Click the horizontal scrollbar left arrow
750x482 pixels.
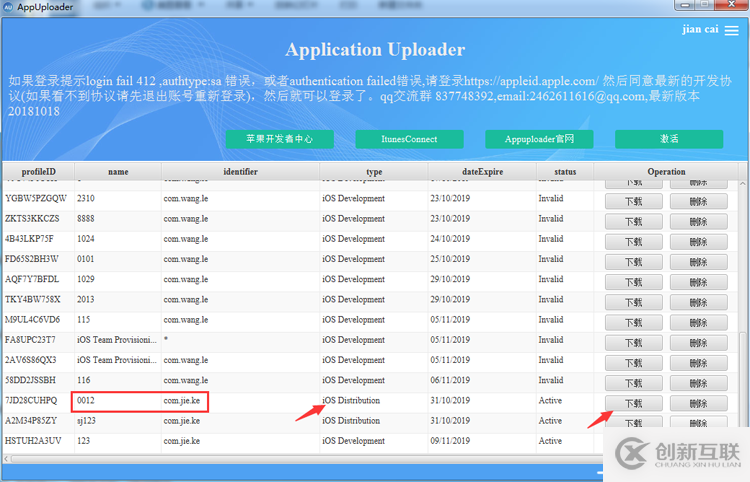point(6,459)
